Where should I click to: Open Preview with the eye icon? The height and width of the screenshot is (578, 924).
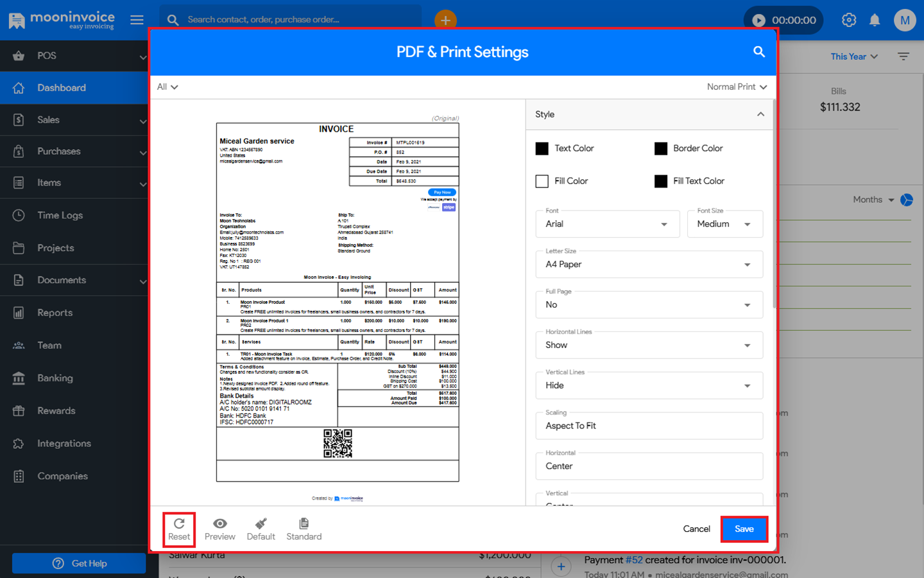click(219, 524)
